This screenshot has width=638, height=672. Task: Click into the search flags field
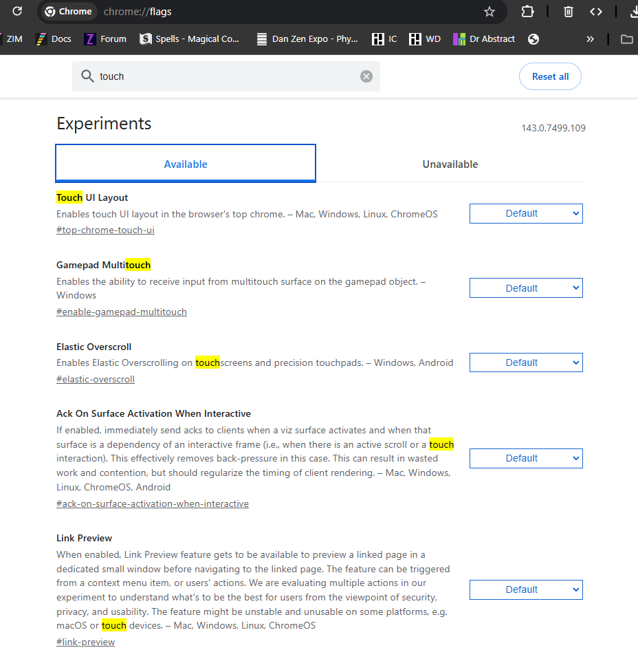[227, 76]
